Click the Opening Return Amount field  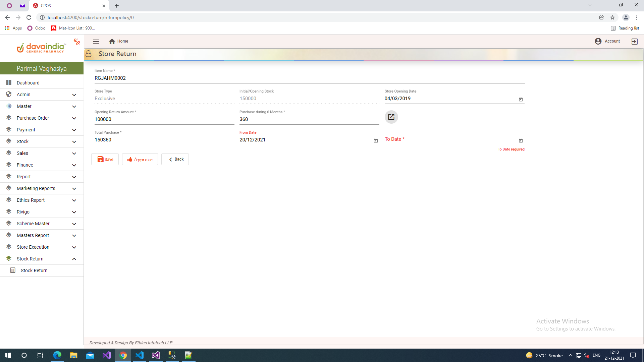tap(164, 119)
